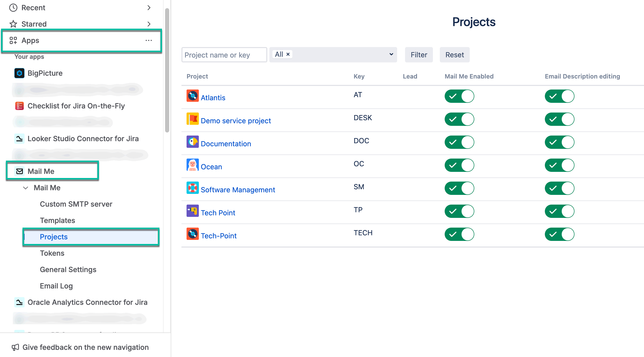Click the Filter button
This screenshot has height=357, width=644.
point(419,55)
